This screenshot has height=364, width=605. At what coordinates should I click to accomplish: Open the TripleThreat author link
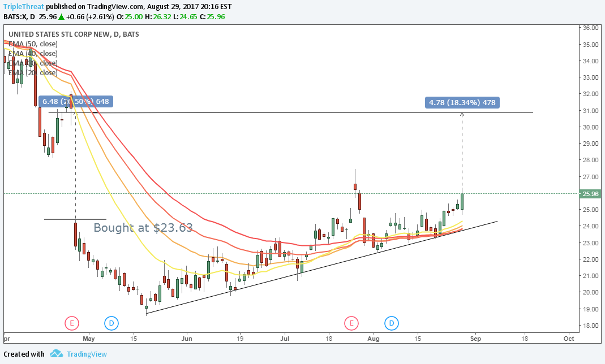pos(24,7)
